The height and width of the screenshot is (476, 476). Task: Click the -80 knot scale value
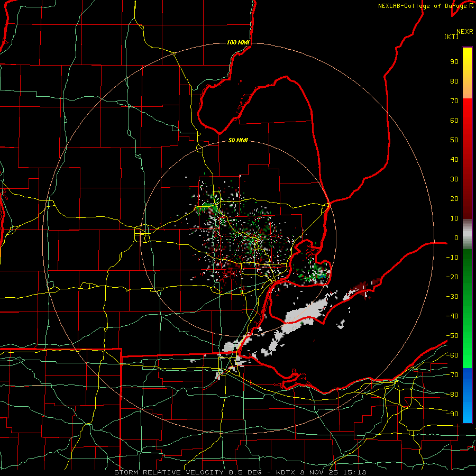452,395
